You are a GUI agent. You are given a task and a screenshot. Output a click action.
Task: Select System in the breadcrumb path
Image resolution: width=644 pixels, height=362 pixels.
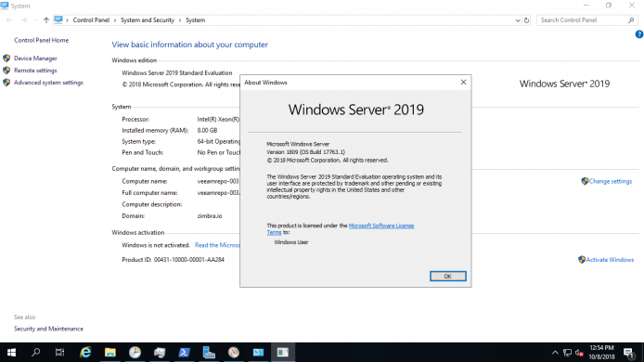[x=195, y=20]
